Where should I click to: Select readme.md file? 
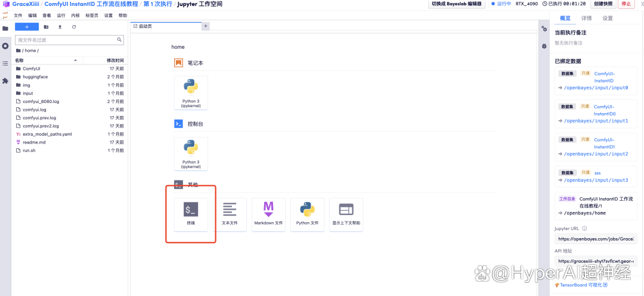69,142
